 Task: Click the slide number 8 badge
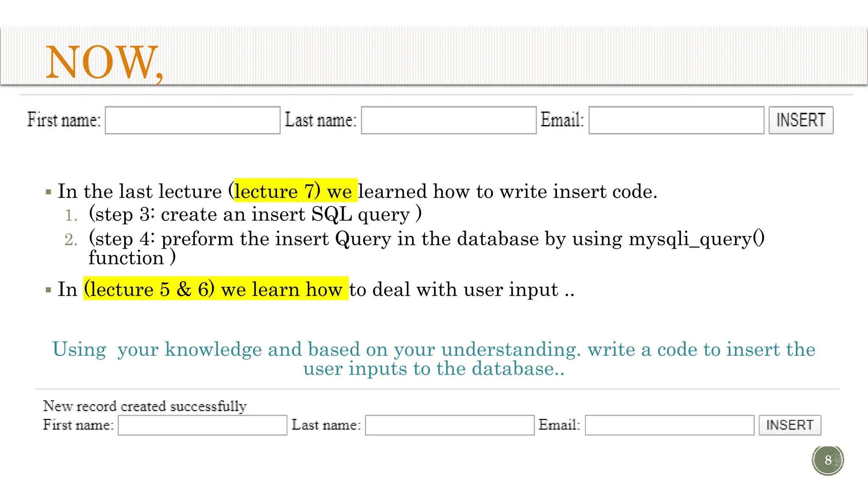point(828,460)
